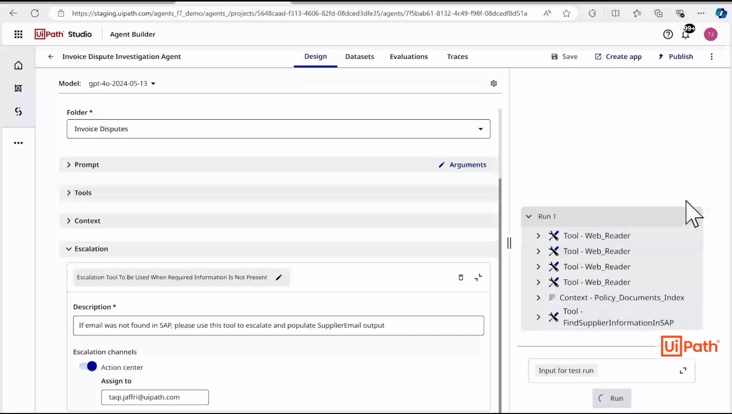Image resolution: width=732 pixels, height=414 pixels.
Task: Bookmark page with the star icon
Action: [566, 13]
